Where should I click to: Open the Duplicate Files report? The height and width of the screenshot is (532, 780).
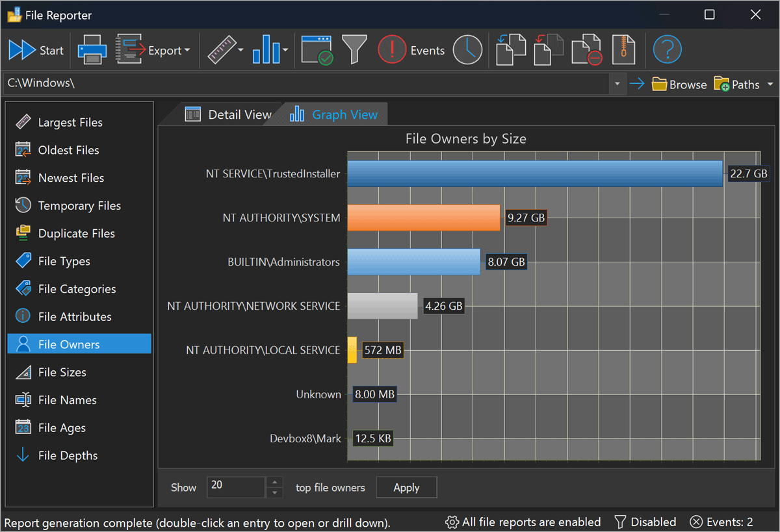[76, 233]
